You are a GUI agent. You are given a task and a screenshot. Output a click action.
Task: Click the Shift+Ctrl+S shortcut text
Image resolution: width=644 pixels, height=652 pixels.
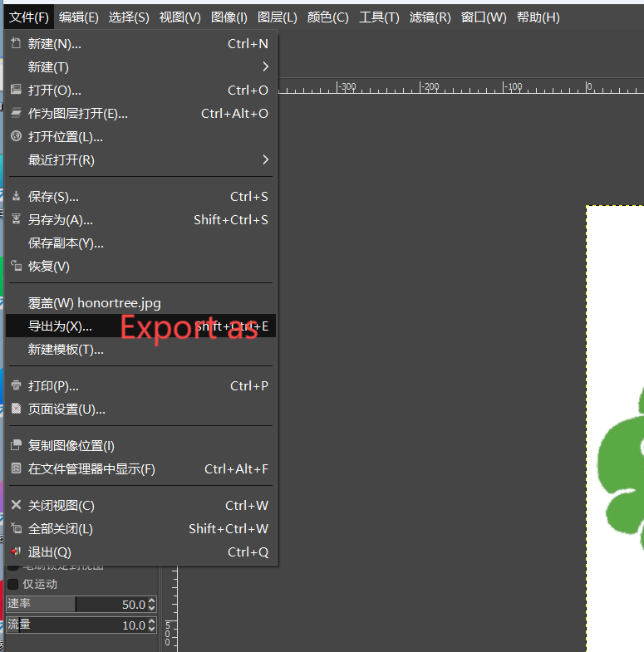pos(231,220)
